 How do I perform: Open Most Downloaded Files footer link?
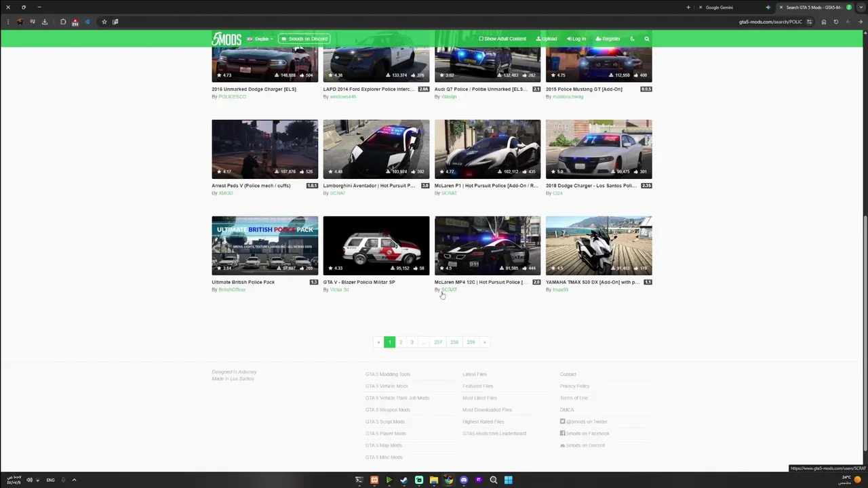click(x=487, y=410)
